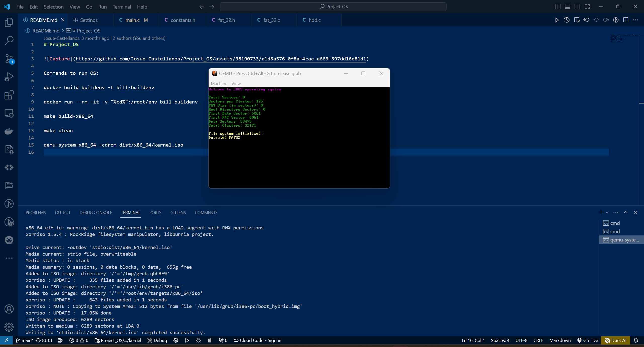Click Cloud Code - Sign in status item
The width and height of the screenshot is (644, 347).
pos(258,340)
